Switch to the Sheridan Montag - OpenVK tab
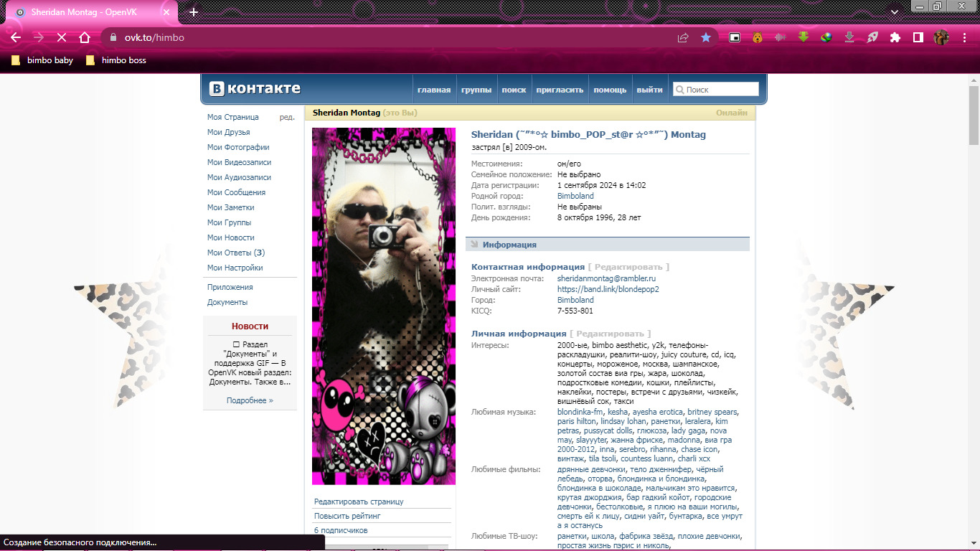The image size is (980, 551). pyautogui.click(x=93, y=12)
